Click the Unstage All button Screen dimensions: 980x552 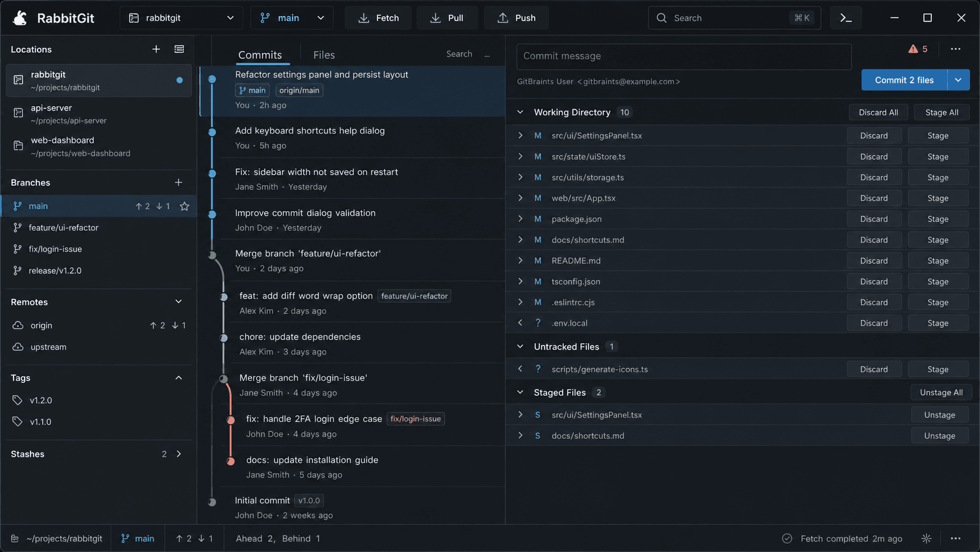[941, 392]
